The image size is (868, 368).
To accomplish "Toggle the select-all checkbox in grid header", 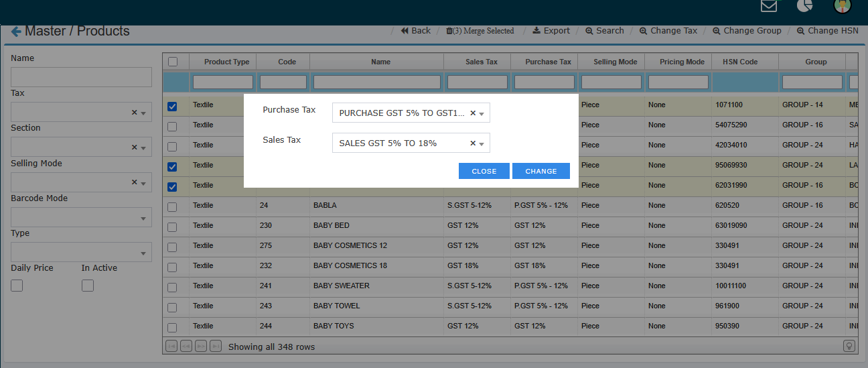I will pos(173,62).
